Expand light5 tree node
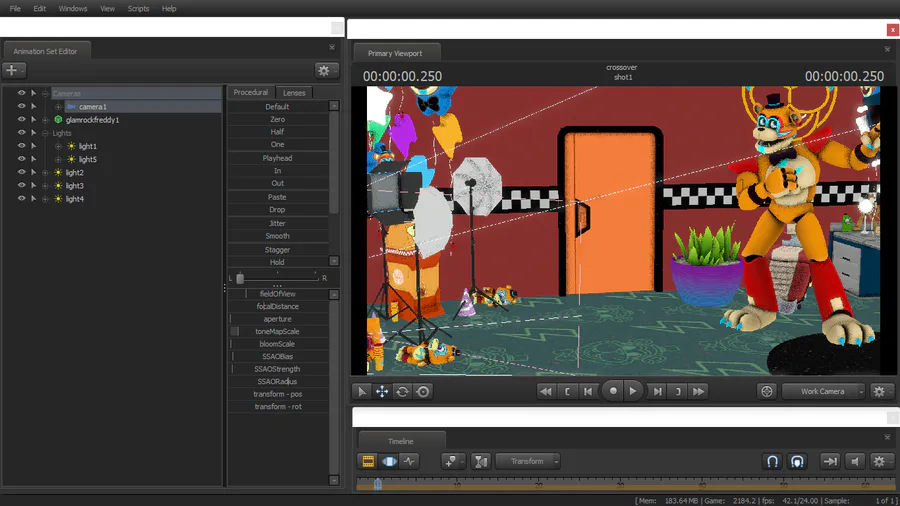 click(x=59, y=159)
